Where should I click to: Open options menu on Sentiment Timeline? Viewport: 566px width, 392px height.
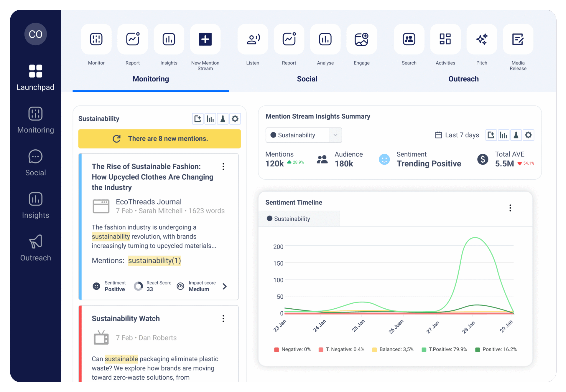click(x=510, y=208)
